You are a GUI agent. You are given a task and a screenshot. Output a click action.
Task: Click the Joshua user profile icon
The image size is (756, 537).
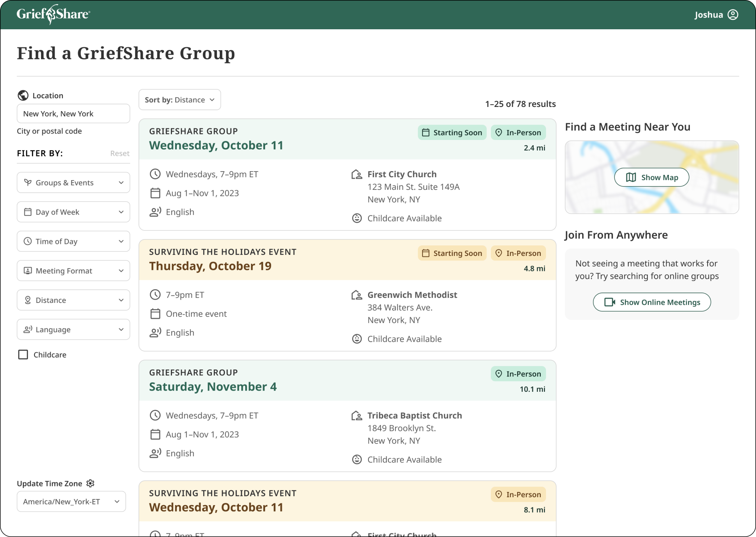[733, 15]
